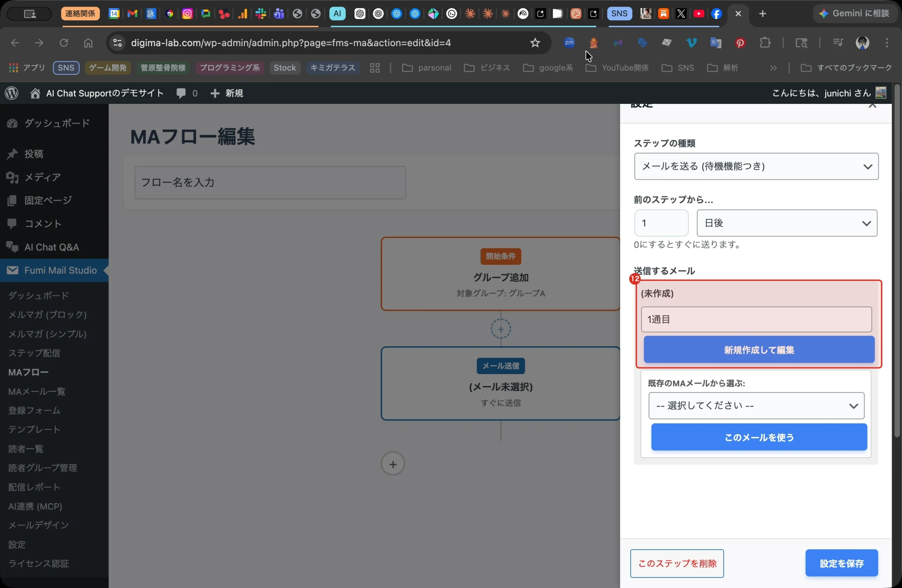The width and height of the screenshot is (902, 588).
Task: Click Gemini に相談 button
Action: [855, 14]
